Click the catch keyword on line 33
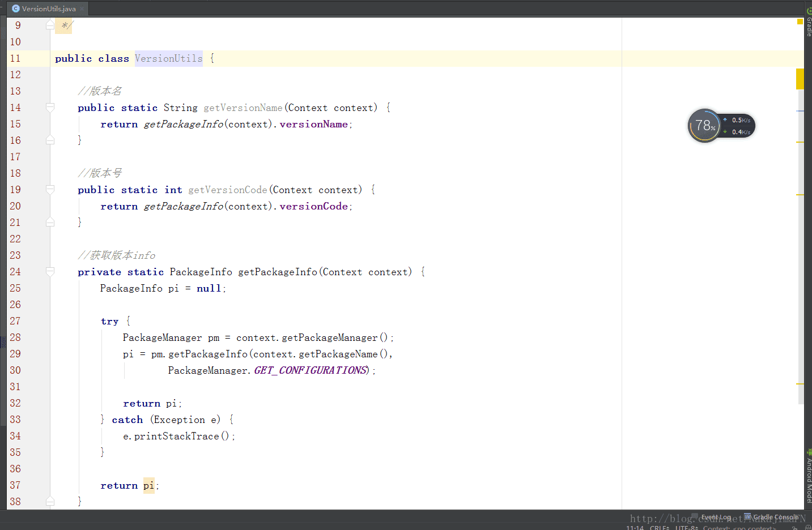 [127, 420]
